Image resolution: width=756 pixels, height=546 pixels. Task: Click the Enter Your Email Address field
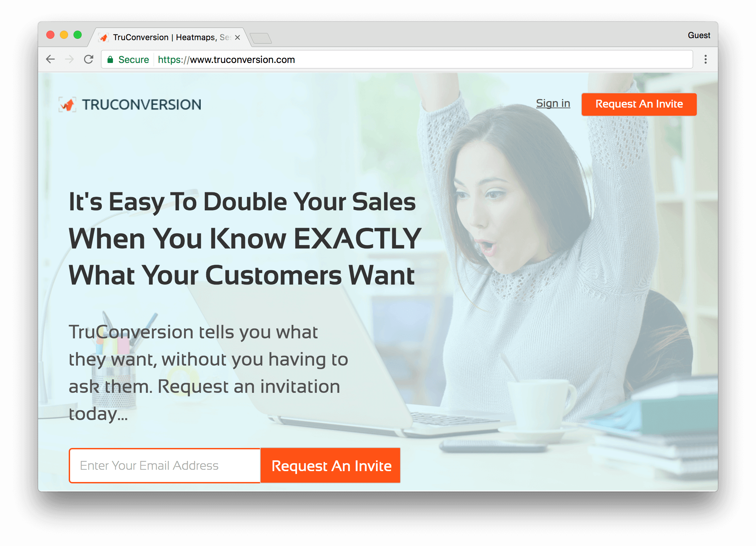(165, 465)
